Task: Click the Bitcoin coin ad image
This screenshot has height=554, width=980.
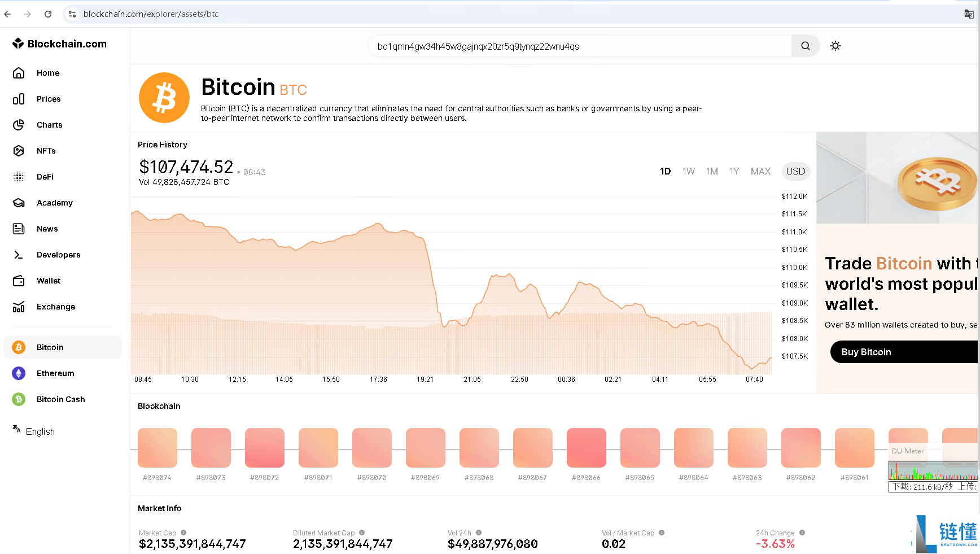Action: point(897,178)
